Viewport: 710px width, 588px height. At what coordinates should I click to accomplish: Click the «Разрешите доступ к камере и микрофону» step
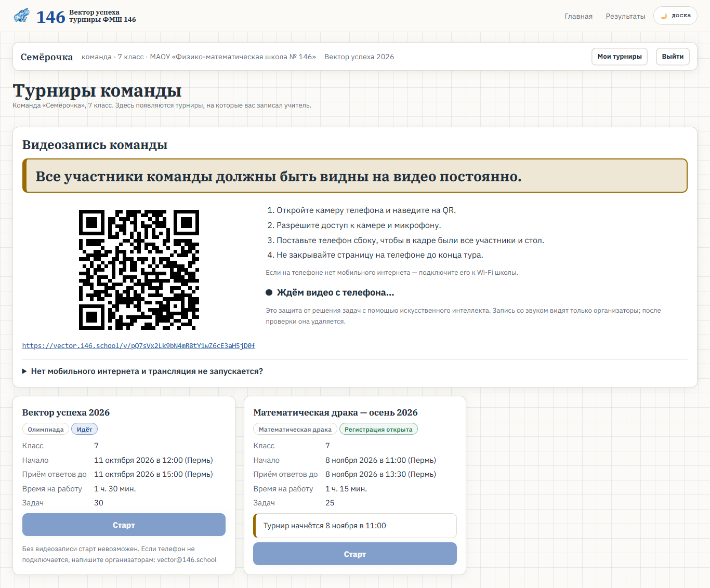coord(359,225)
